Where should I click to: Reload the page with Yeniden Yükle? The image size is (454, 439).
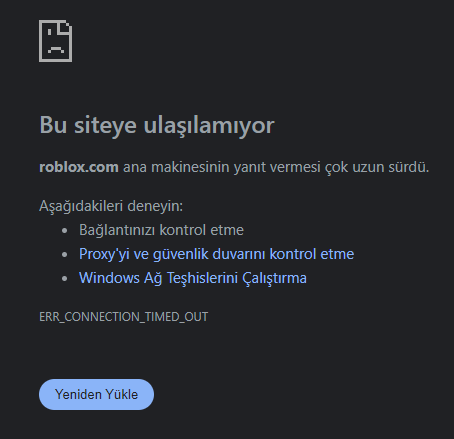pyautogui.click(x=96, y=394)
